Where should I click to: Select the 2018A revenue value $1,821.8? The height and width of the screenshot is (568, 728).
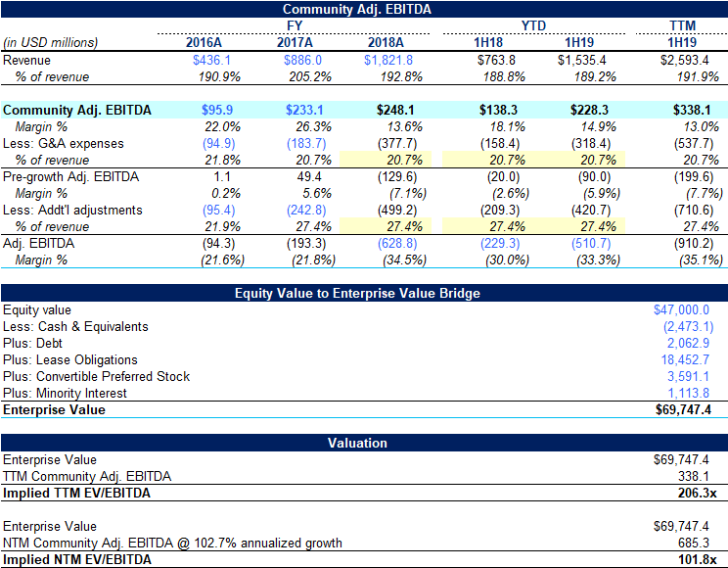click(388, 61)
